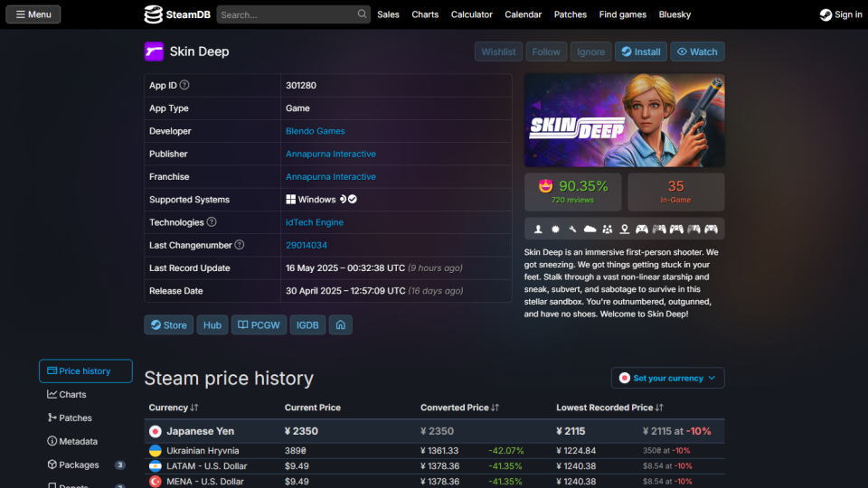Click the Skin Deep header image
The width and height of the screenshot is (868, 488).
coord(625,120)
